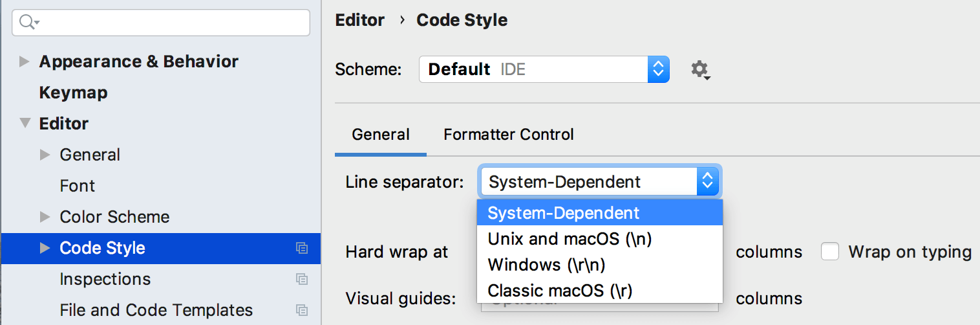Click the Line separator combo box
This screenshot has height=325, width=980.
pyautogui.click(x=599, y=182)
